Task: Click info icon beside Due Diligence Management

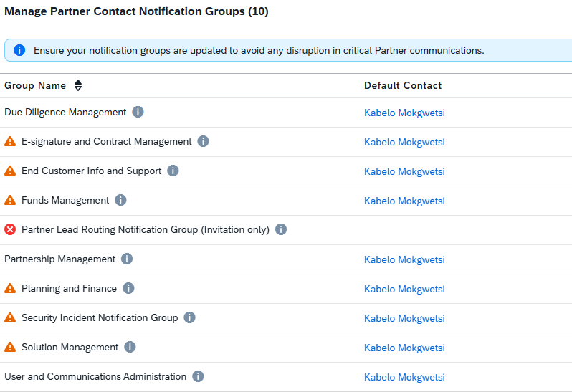Action: click(138, 112)
